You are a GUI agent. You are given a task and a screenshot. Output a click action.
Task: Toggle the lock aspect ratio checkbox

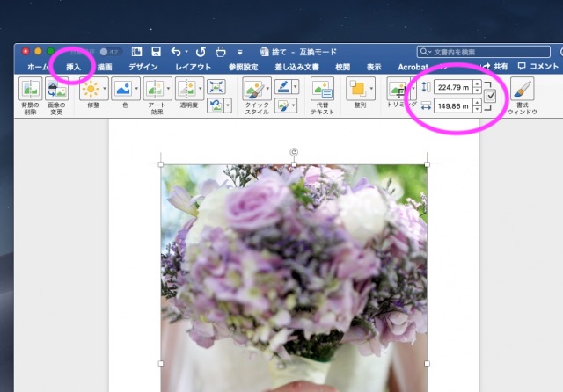point(490,96)
